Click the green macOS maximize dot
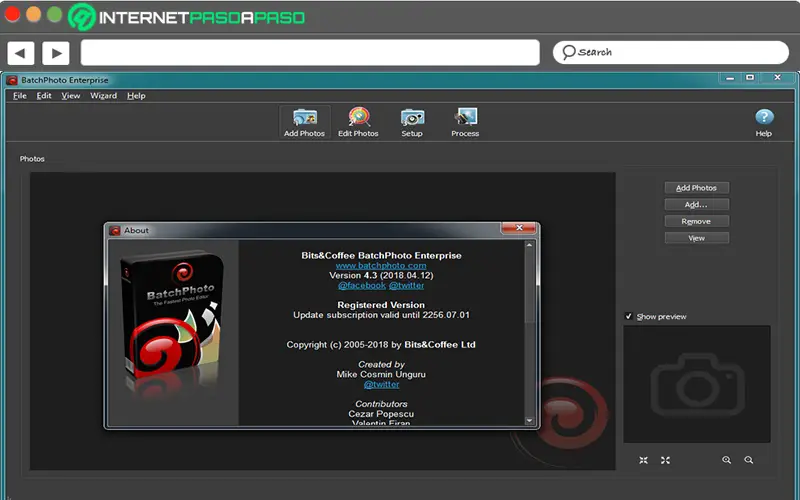This screenshot has height=500, width=800. (x=55, y=14)
